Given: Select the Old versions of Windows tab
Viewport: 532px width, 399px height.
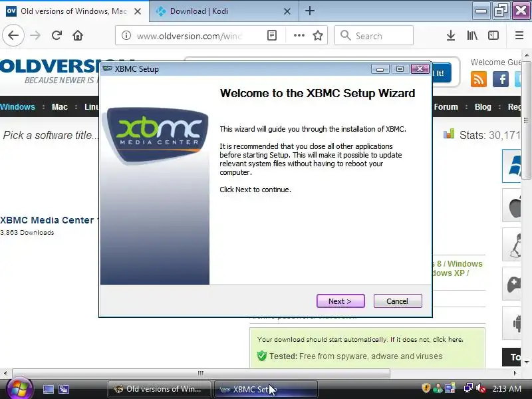Looking at the screenshot, I should point(74,11).
